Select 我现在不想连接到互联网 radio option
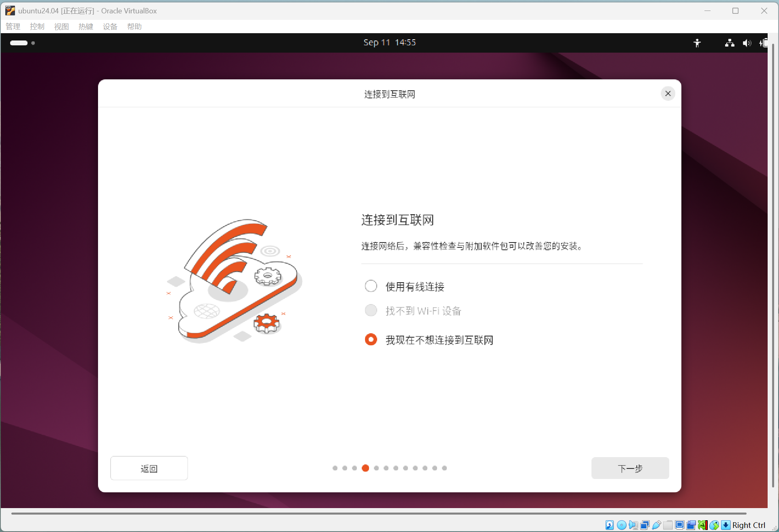The width and height of the screenshot is (779, 532). 371,339
